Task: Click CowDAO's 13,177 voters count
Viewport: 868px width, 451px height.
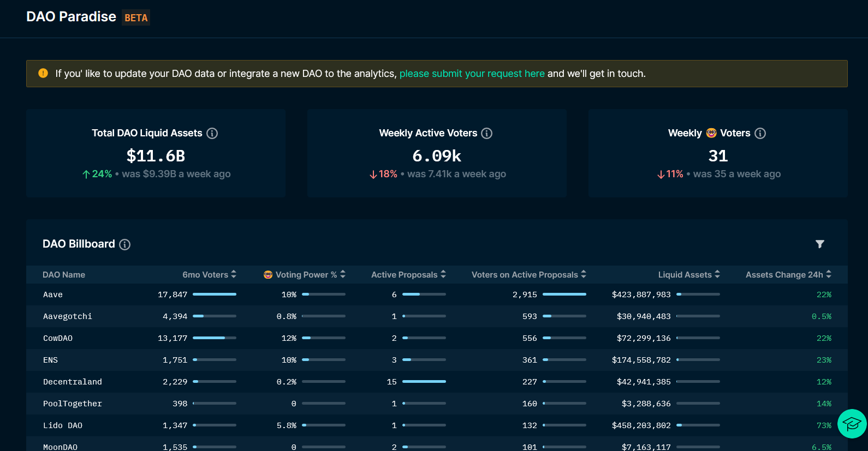Action: tap(173, 338)
